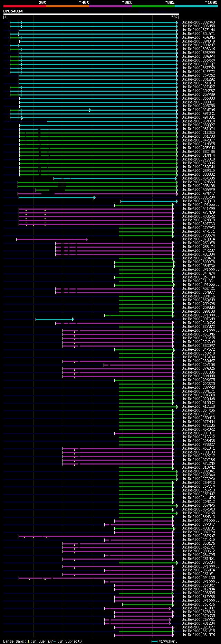Select the UniRef100_C7GRY0 label

[x=198, y=479]
